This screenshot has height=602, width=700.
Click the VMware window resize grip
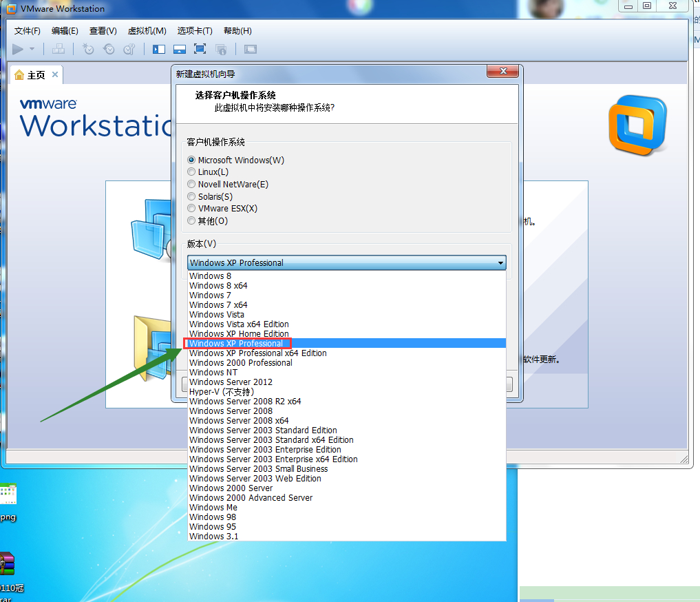coord(683,459)
